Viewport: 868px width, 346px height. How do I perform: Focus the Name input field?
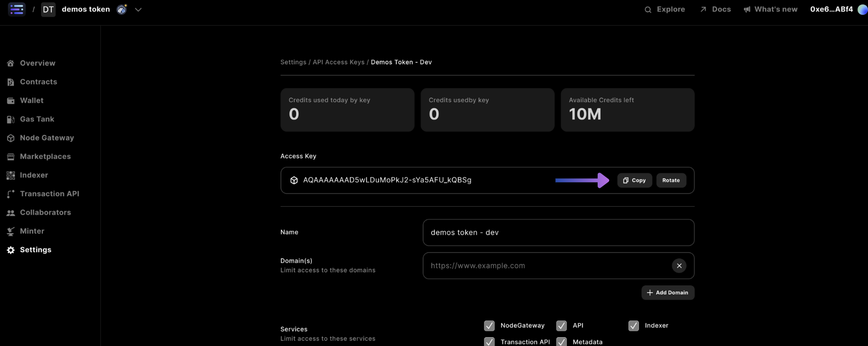558,232
